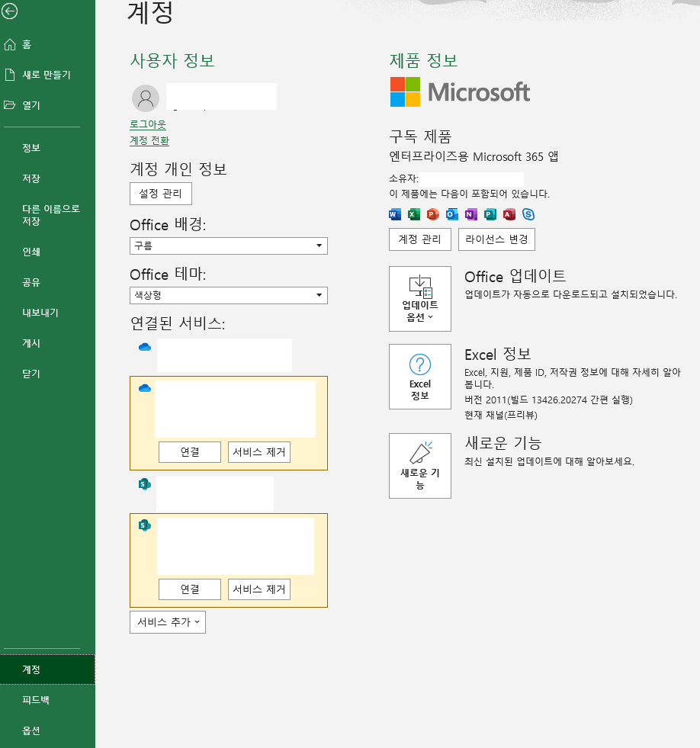The height and width of the screenshot is (748, 700).
Task: Click 연결 in the SharePoint card
Action: (190, 589)
